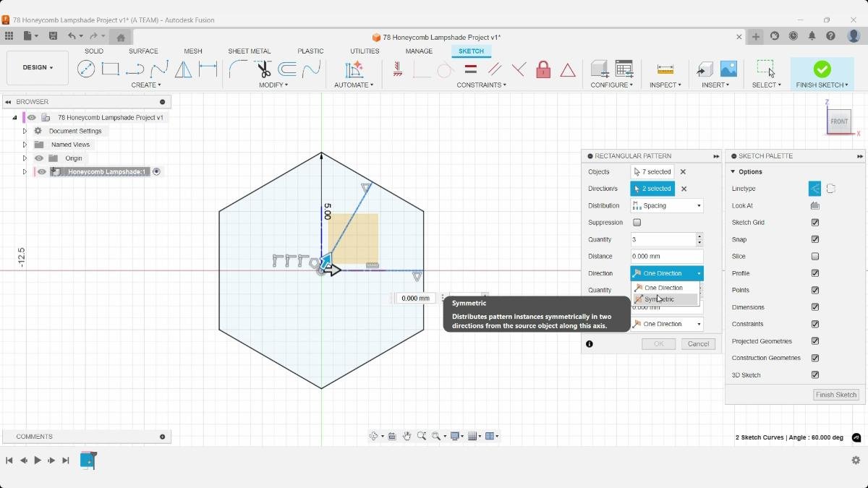This screenshot has width=868, height=488.
Task: Click the Automate sketch constraints icon
Action: [x=354, y=69]
